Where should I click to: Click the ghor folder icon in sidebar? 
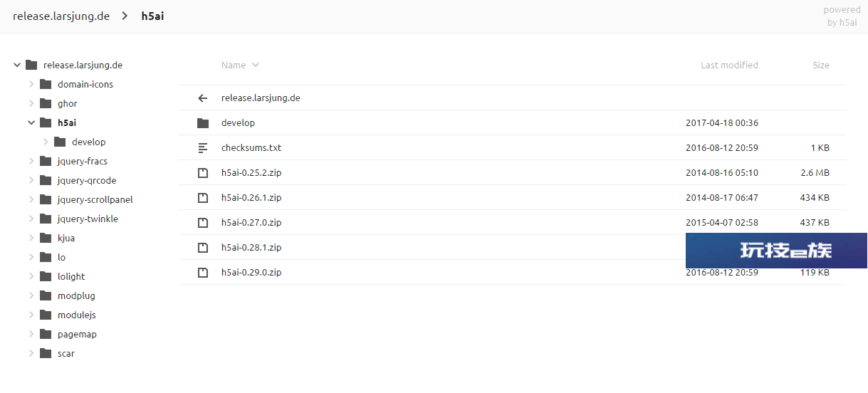[46, 103]
